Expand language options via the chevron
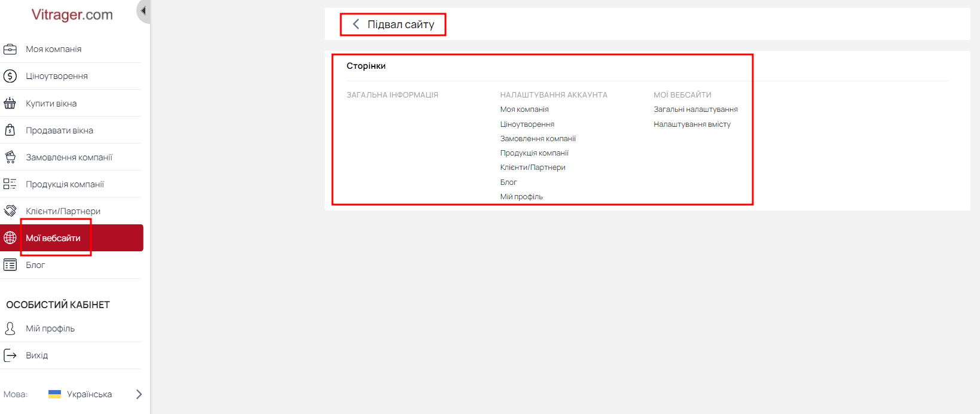Image resolution: width=980 pixels, height=414 pixels. pyautogui.click(x=139, y=394)
